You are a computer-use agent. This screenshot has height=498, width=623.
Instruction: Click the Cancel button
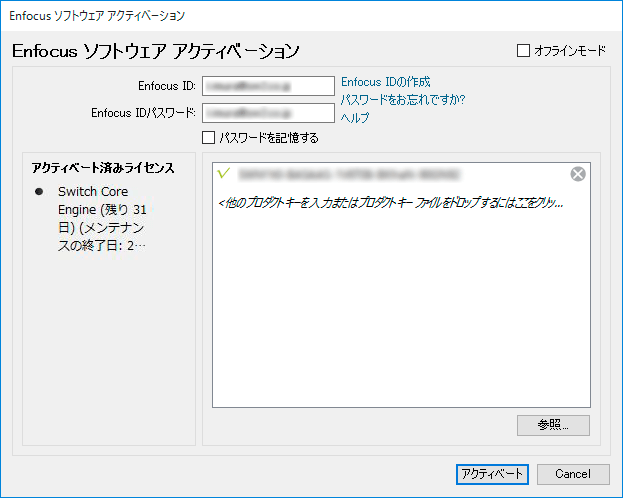[573, 474]
